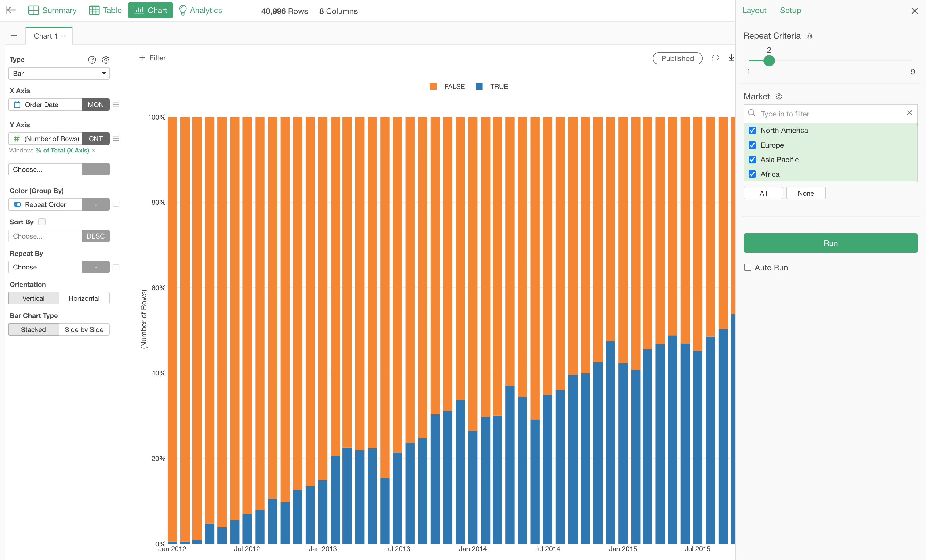926x560 pixels.
Task: Open Market parameter gear settings
Action: [779, 97]
